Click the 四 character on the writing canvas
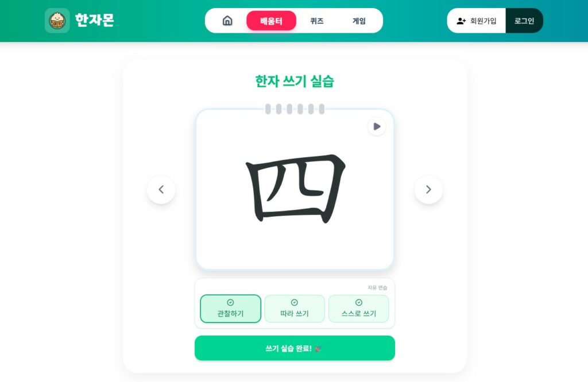The image size is (588, 382). point(295,189)
